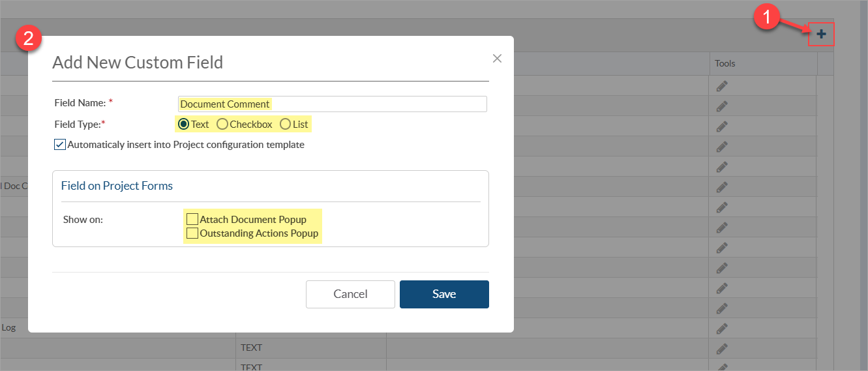Click the fourth pencil edit icon under Tools

pos(721,147)
